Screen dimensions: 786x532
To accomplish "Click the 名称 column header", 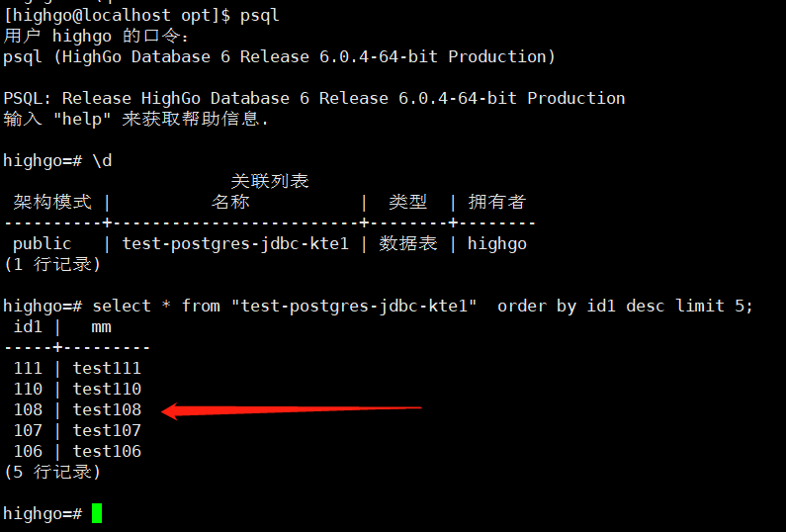I will [x=230, y=202].
